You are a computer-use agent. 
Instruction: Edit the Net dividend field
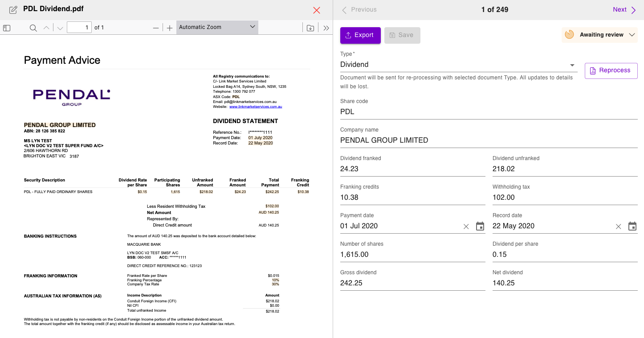(x=565, y=283)
